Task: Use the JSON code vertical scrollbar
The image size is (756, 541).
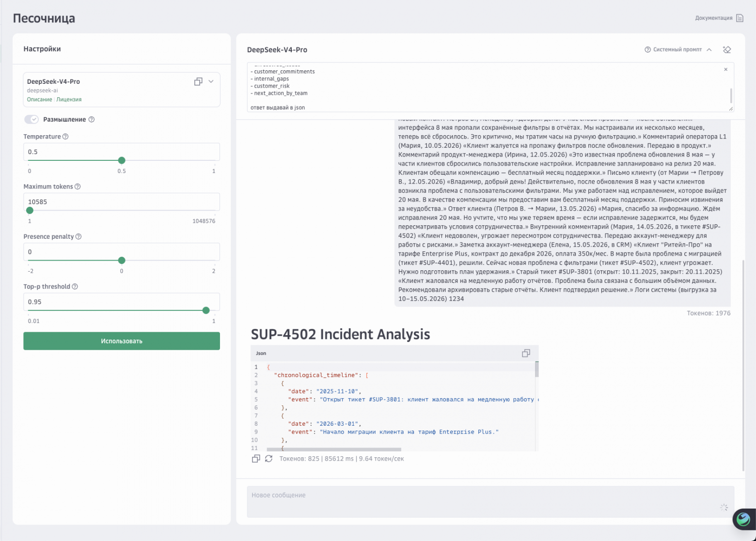Action: point(537,369)
